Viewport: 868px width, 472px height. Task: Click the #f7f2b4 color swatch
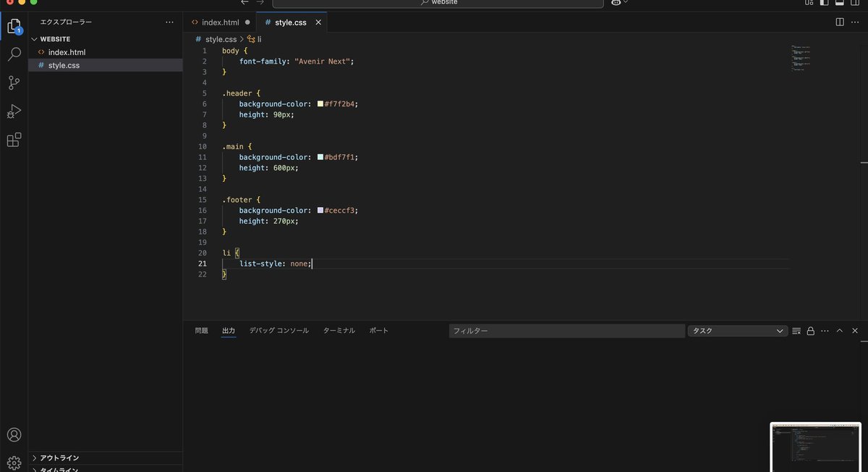point(320,104)
